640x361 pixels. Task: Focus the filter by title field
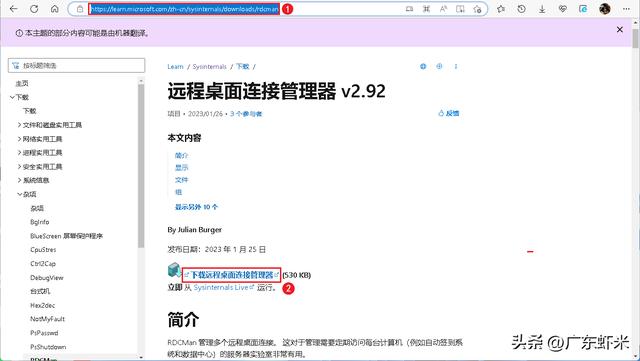[x=76, y=65]
